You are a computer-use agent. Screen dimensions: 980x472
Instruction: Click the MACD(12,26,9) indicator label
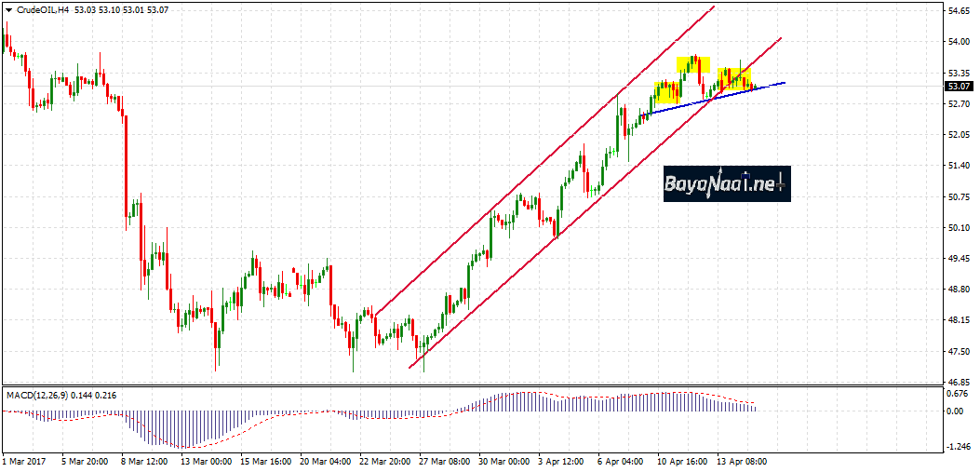tap(38, 395)
